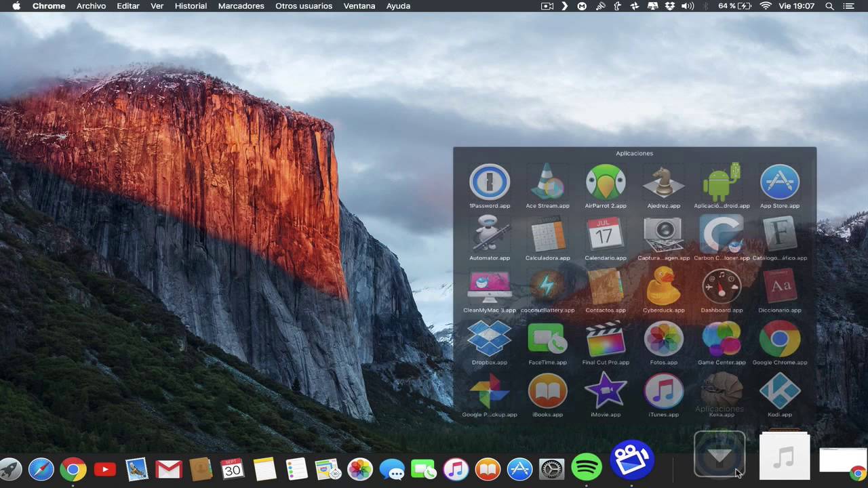Screen dimensions: 868x488
Task: Open Dashboard.app in the stack
Action: click(722, 286)
